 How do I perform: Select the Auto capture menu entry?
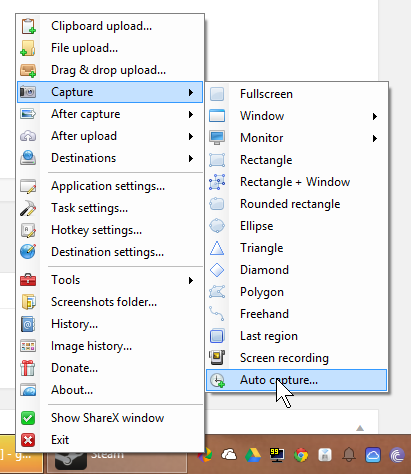tap(296, 380)
